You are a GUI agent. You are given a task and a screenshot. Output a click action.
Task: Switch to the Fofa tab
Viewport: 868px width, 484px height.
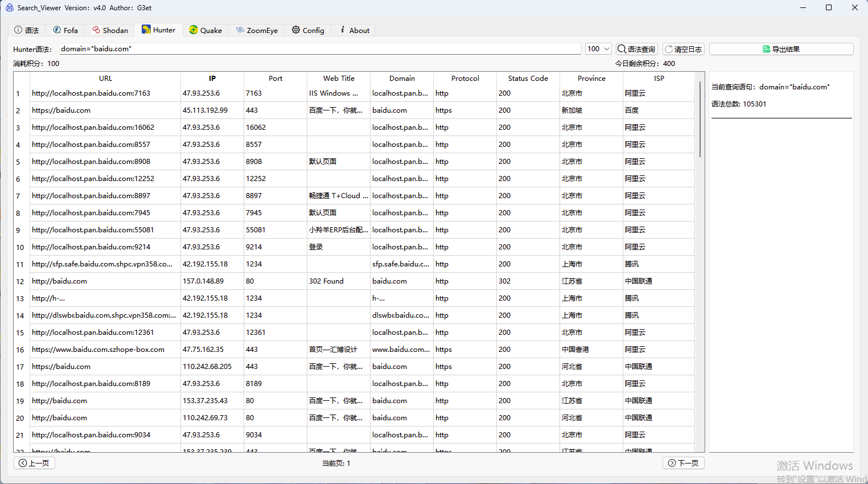coord(65,30)
